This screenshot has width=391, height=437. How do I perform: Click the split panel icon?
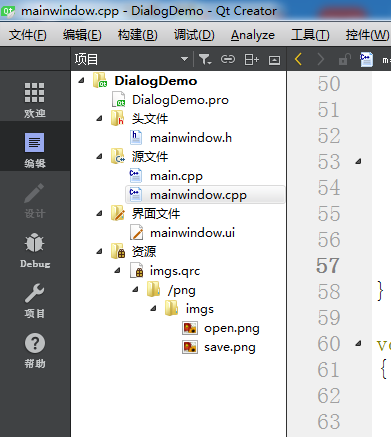pyautogui.click(x=252, y=60)
